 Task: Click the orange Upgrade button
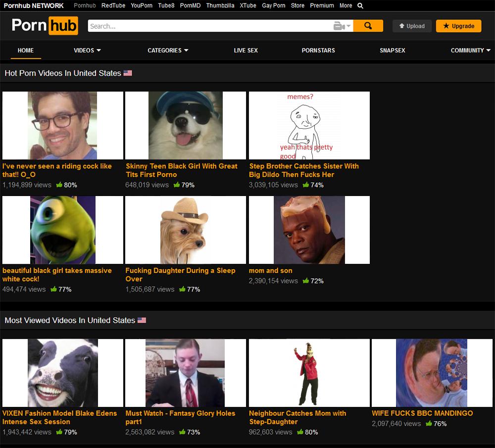[x=458, y=26]
